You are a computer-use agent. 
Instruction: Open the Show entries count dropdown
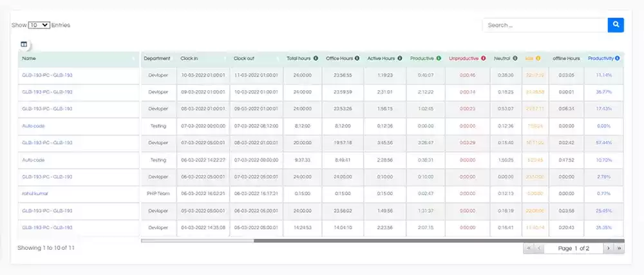[39, 25]
